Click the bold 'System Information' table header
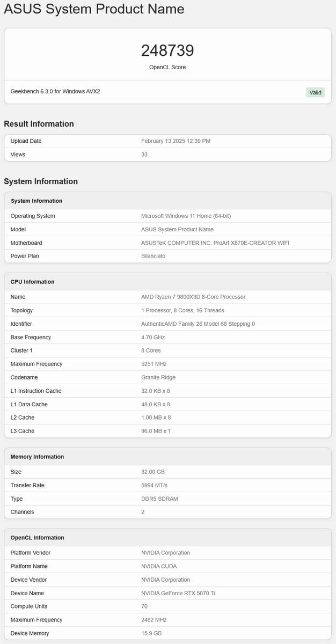This screenshot has width=336, height=644. click(36, 201)
